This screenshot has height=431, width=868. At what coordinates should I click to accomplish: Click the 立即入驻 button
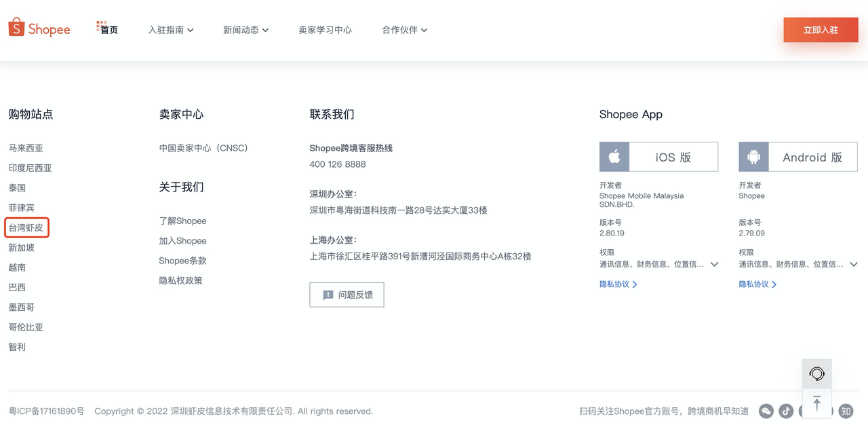pos(821,30)
